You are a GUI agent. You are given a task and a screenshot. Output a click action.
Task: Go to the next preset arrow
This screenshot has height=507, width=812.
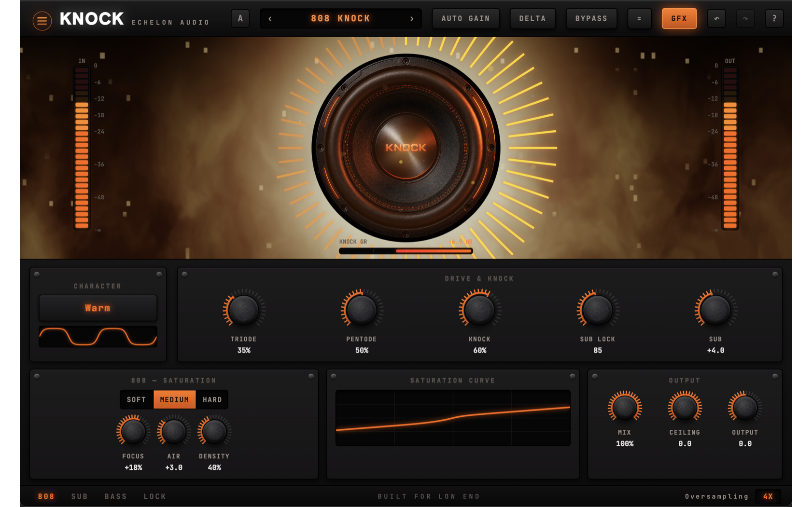pos(412,19)
